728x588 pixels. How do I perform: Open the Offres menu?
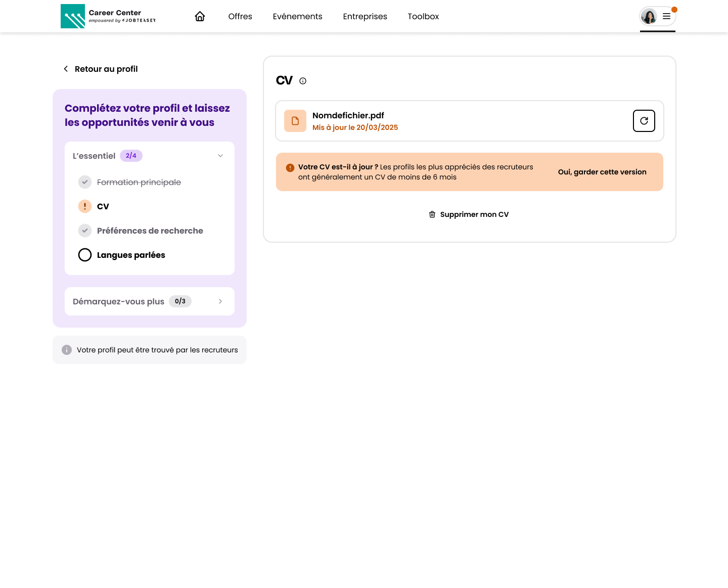240,17
